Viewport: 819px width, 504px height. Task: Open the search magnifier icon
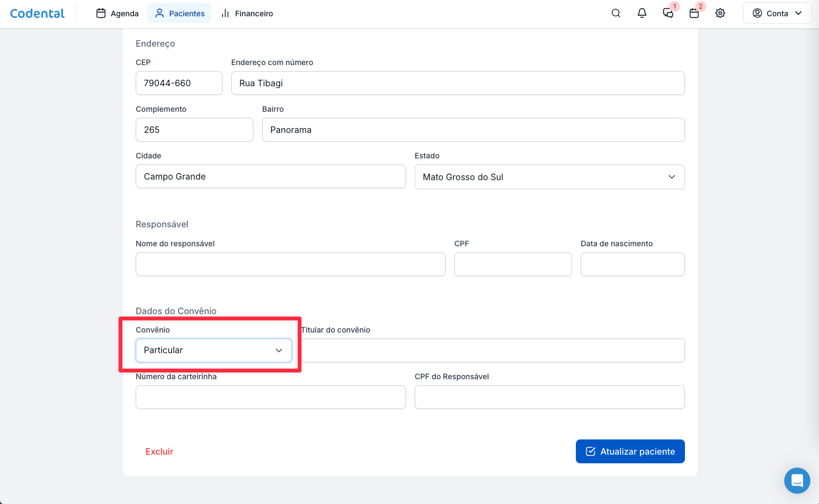point(616,14)
